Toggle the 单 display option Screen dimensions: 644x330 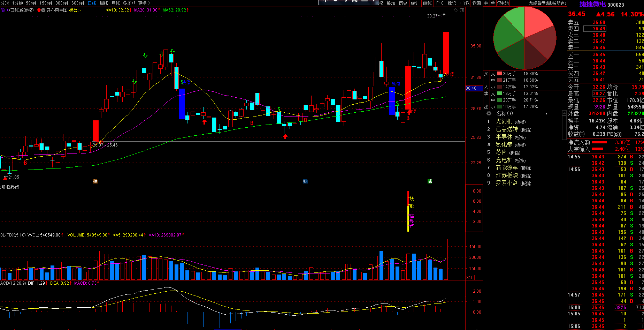pos(493,3)
